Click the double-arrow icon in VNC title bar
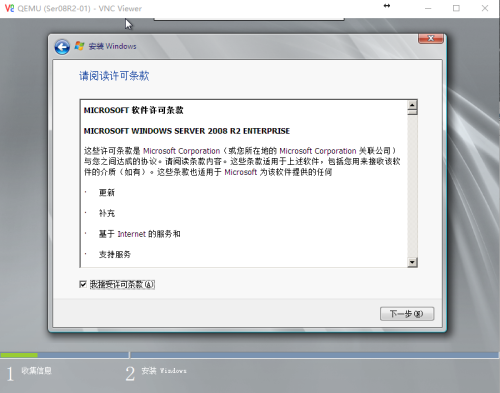 click(387, 6)
